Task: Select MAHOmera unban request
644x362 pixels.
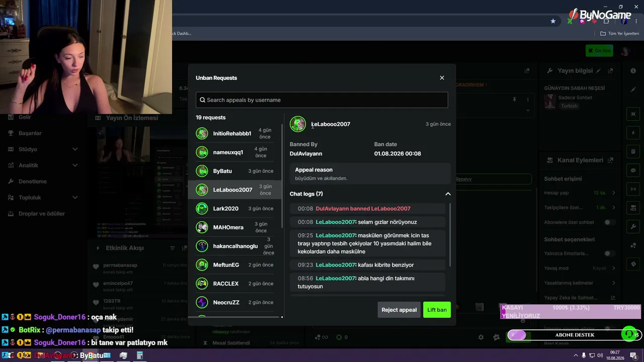Action: [234, 227]
